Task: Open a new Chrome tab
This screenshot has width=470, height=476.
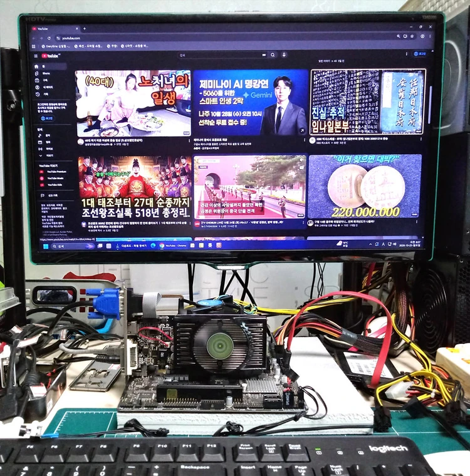Action: 85,29
